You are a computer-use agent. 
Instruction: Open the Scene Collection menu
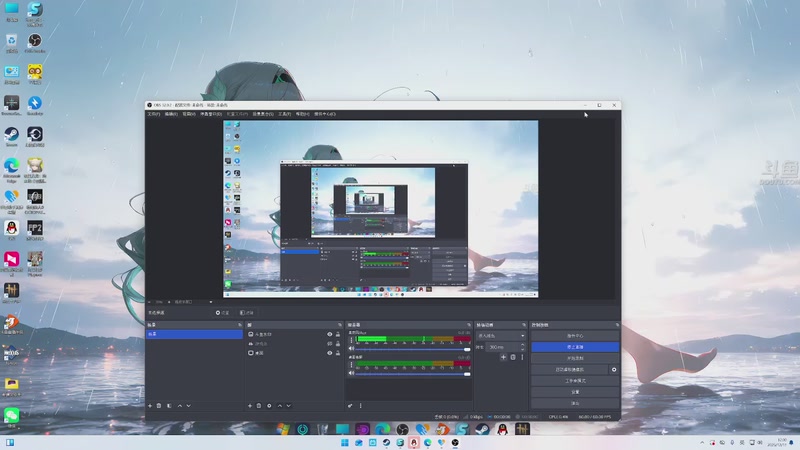tap(263, 114)
